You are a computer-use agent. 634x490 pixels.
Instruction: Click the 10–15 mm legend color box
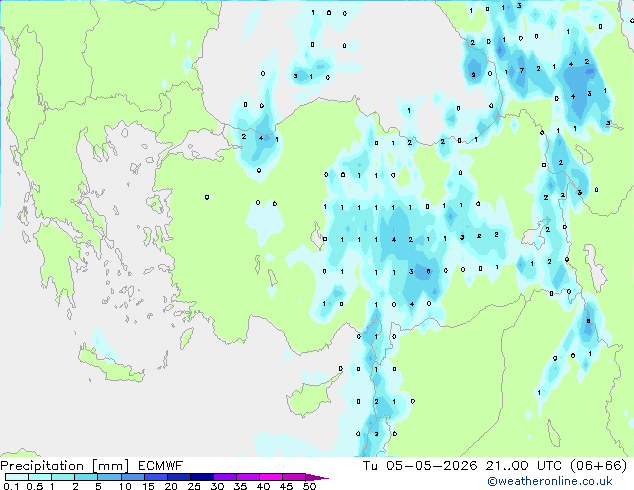point(133,477)
